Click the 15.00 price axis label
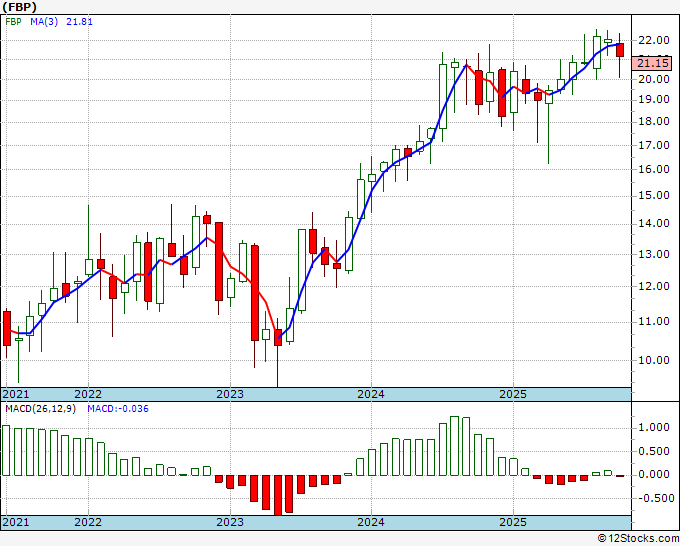680x546 pixels. point(654,196)
